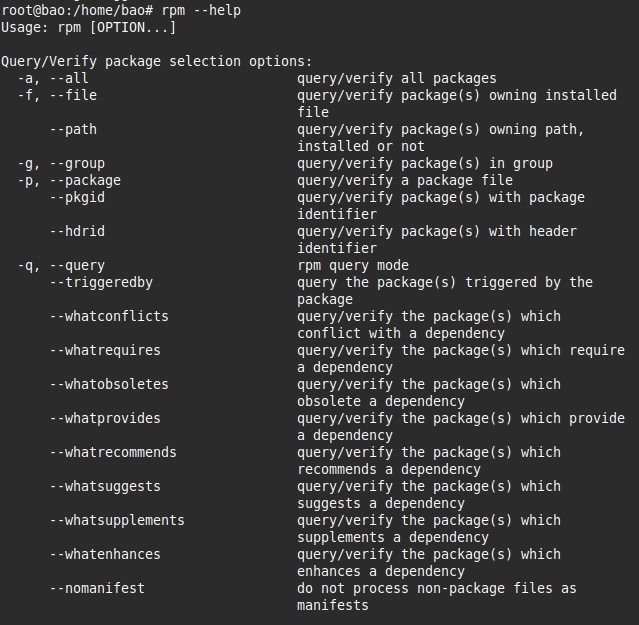Click the '--nomanifest' option text
This screenshot has height=625, width=639.
[97, 588]
